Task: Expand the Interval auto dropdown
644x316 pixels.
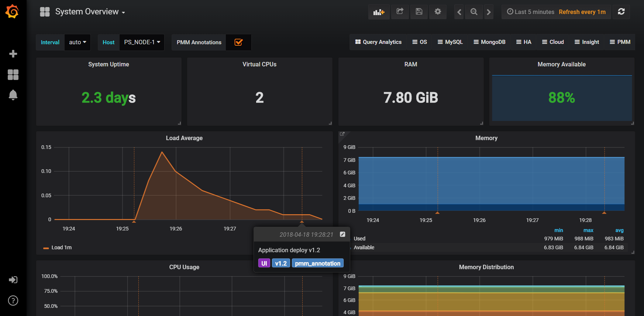Action: point(78,42)
